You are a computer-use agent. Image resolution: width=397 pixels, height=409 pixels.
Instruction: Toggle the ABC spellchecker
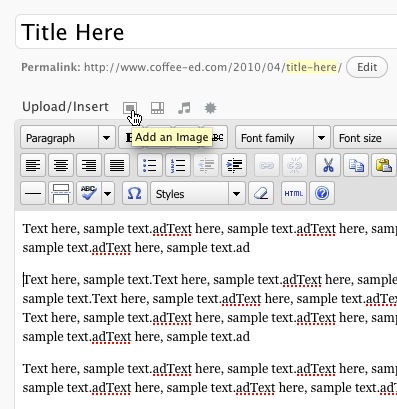click(x=89, y=193)
